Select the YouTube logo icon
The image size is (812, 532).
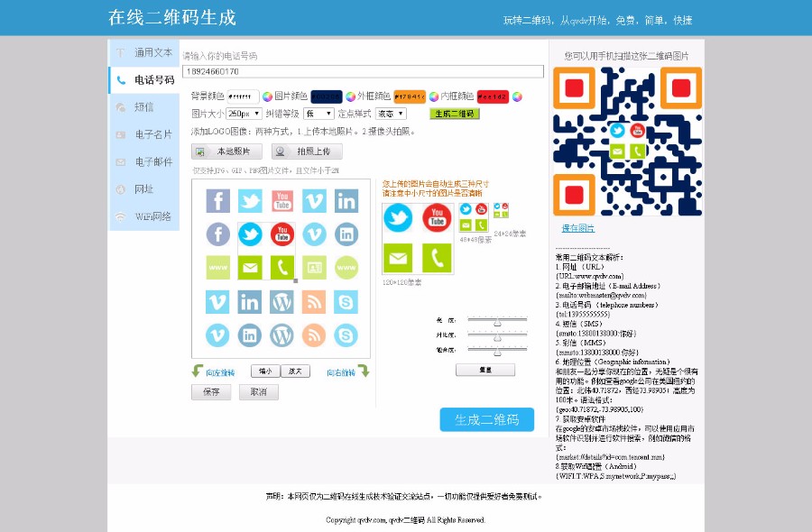(x=282, y=199)
